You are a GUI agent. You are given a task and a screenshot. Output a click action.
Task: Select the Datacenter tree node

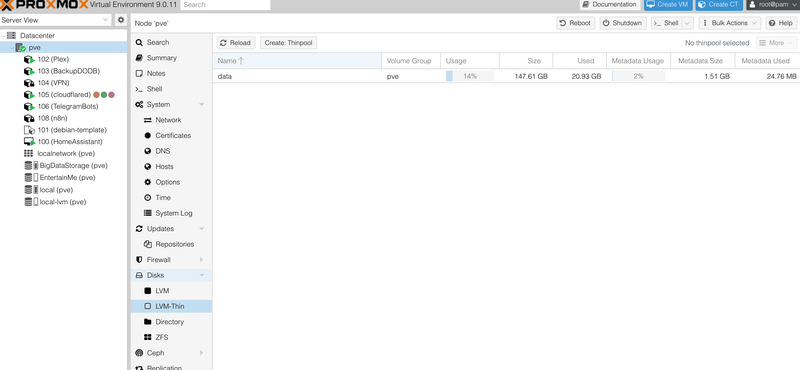tap(37, 36)
